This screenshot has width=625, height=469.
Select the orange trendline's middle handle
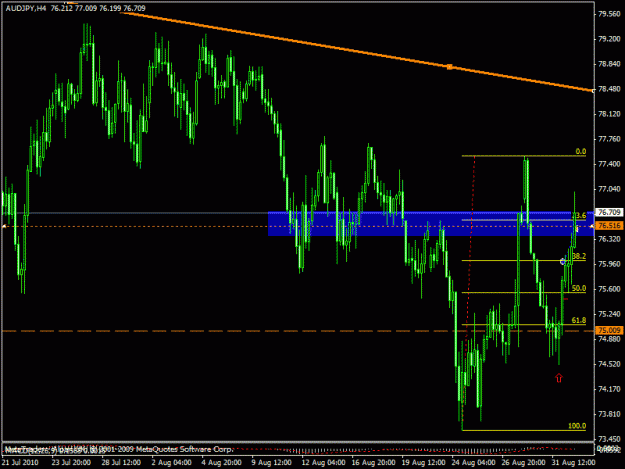450,67
